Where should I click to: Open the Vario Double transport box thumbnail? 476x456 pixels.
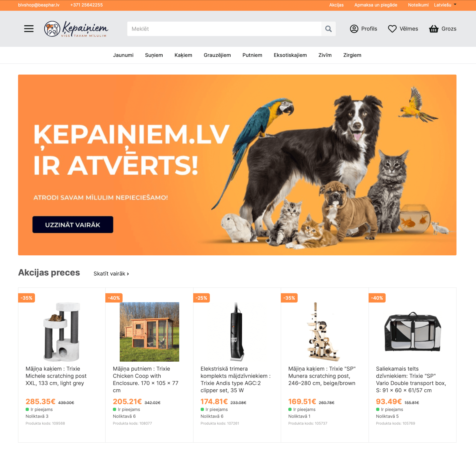[x=412, y=332]
